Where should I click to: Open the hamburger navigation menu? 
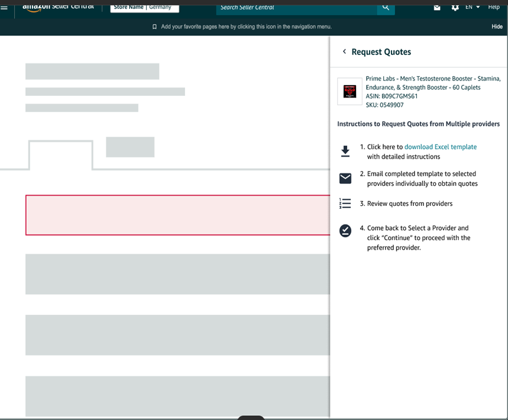[x=5, y=7]
